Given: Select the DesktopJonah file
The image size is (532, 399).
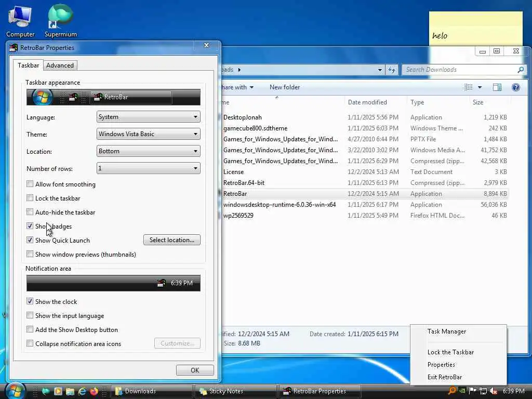Looking at the screenshot, I should click(x=242, y=117).
